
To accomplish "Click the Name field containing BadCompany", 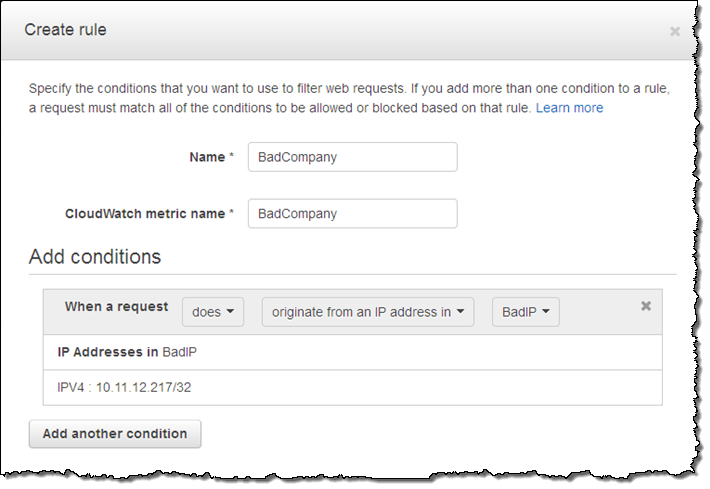I will (x=352, y=157).
